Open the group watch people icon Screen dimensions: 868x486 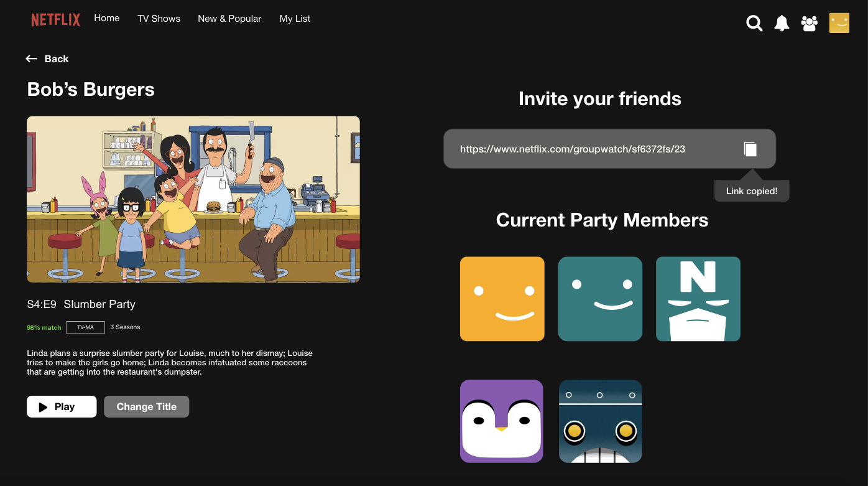pos(809,24)
